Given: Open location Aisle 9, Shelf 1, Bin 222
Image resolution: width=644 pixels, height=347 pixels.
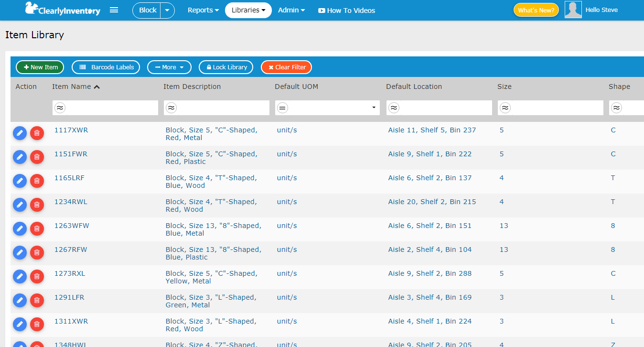Looking at the screenshot, I should [x=430, y=153].
